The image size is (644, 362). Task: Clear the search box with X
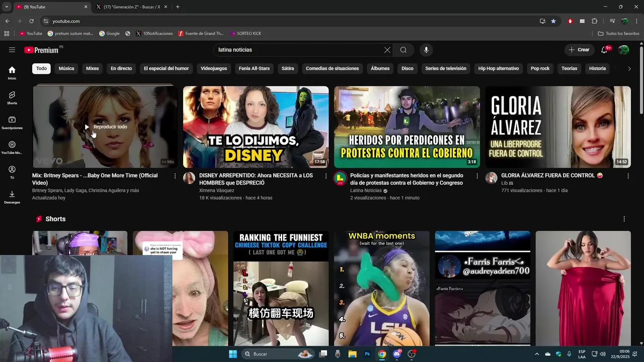[387, 50]
